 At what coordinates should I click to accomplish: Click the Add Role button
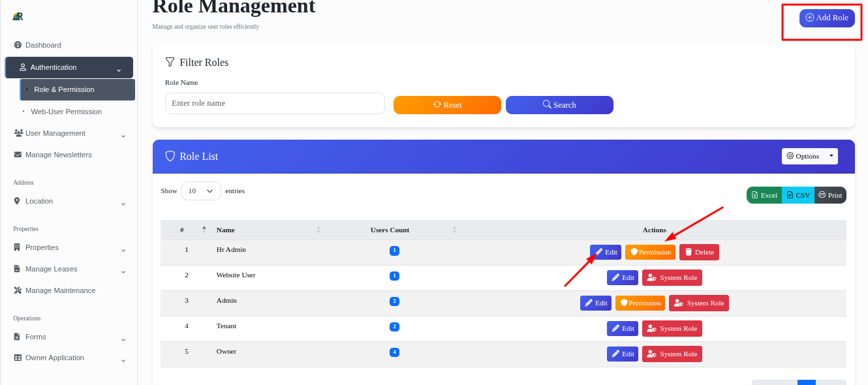(x=827, y=18)
